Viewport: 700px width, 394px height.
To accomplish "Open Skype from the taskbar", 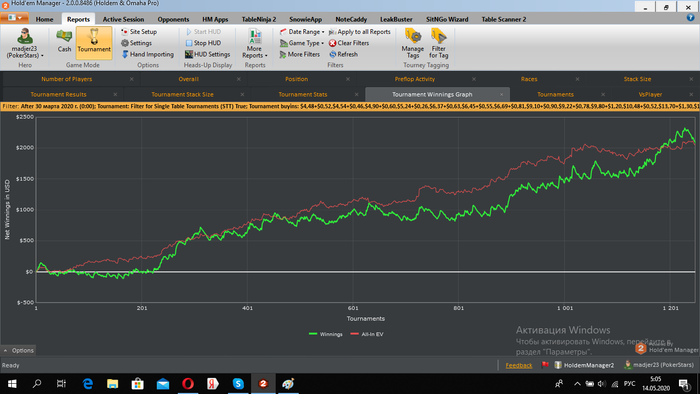I will coord(238,384).
